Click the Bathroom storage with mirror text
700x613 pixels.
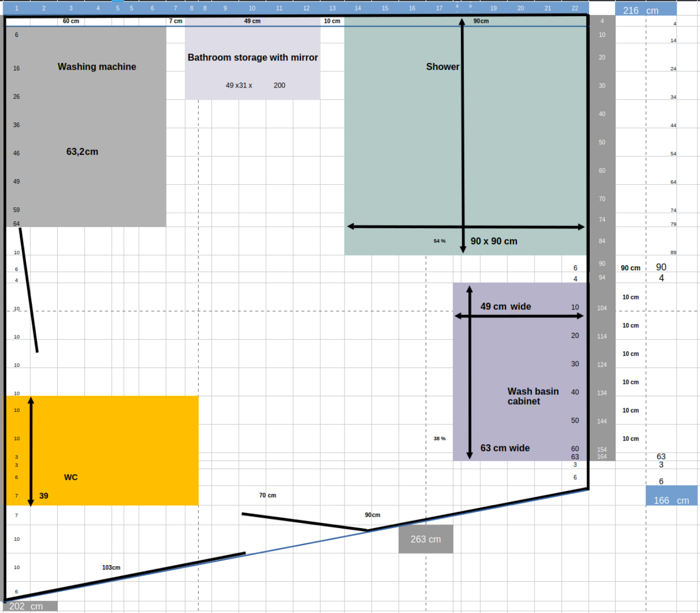252,57
